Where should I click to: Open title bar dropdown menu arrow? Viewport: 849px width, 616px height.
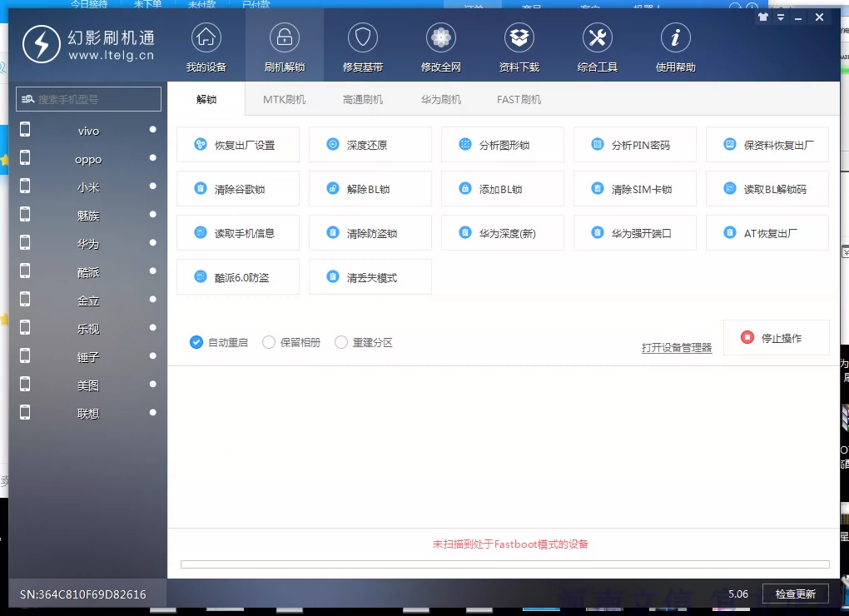pos(781,17)
